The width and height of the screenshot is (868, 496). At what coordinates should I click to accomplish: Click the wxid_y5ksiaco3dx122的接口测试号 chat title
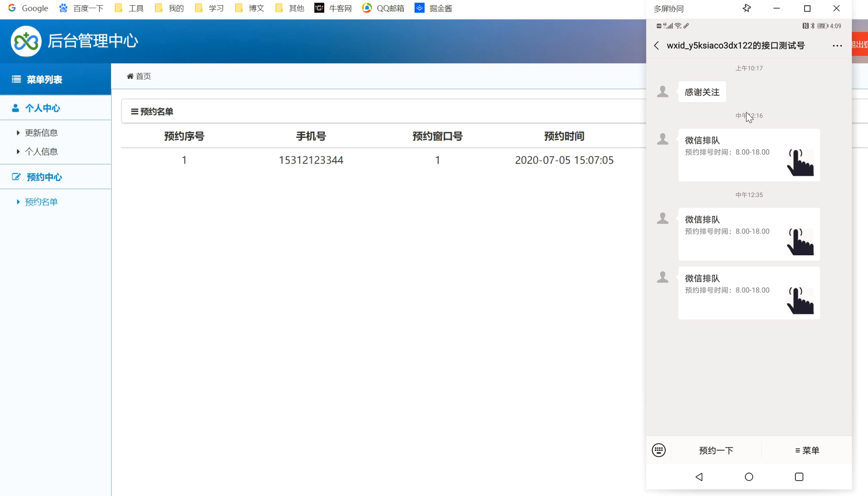735,45
